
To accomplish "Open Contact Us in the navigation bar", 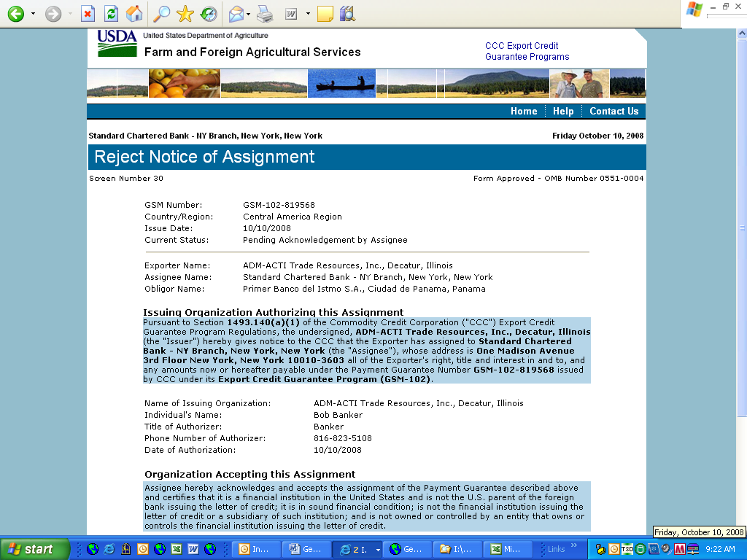I will pos(614,111).
